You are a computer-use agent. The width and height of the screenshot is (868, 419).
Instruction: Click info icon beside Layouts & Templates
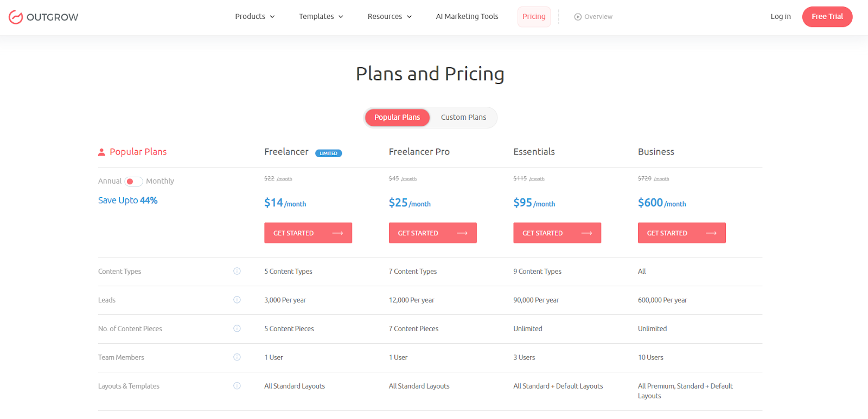point(237,386)
